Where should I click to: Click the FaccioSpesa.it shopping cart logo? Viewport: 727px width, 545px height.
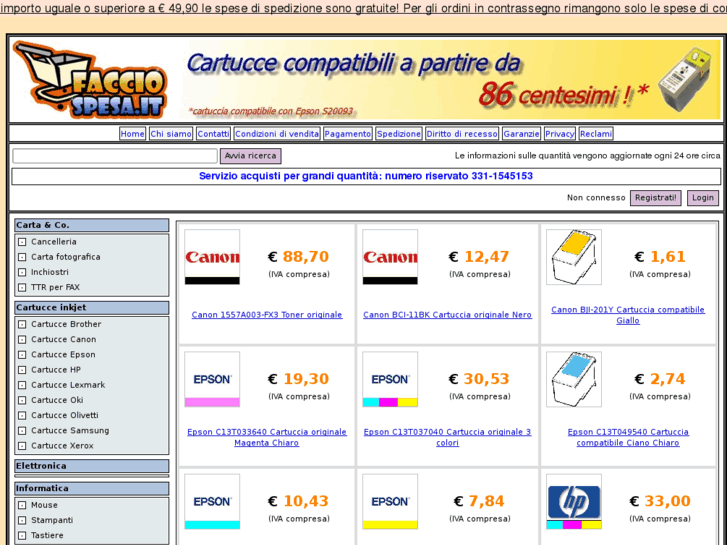pos(89,79)
